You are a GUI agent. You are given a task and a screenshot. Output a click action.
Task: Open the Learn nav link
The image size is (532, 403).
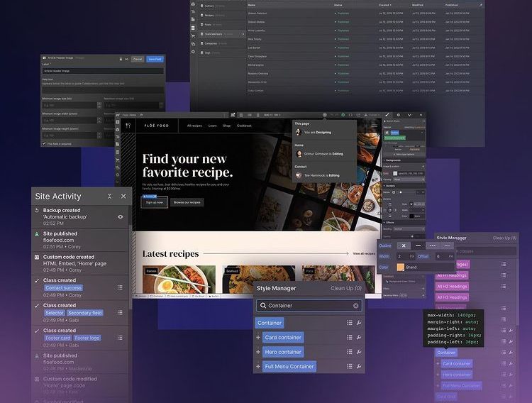[x=212, y=126]
